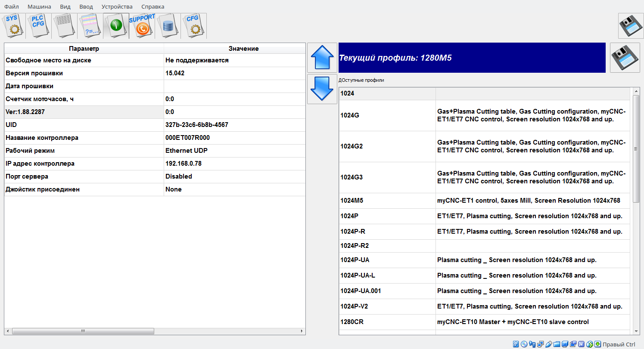644x349 pixels.
Task: Click the parameters table horizontal scrollbar
Action: [x=83, y=331]
